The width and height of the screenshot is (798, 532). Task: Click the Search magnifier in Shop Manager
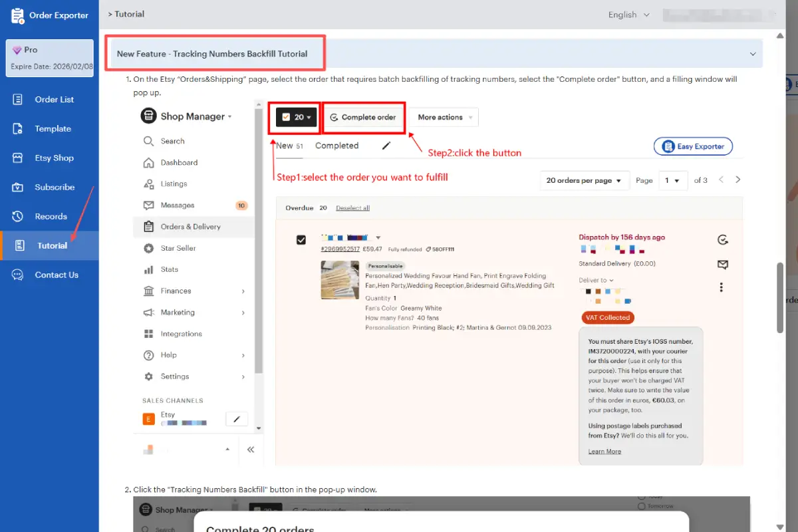click(149, 141)
